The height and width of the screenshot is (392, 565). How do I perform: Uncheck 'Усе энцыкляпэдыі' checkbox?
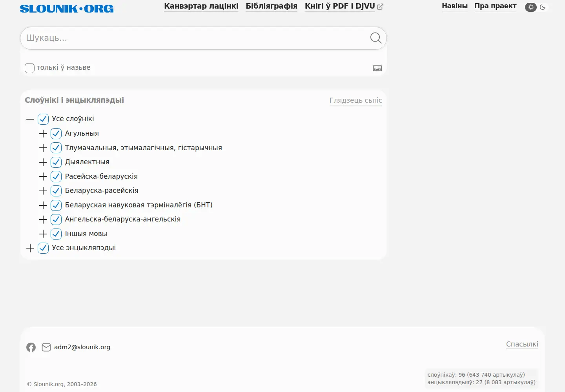click(x=43, y=248)
